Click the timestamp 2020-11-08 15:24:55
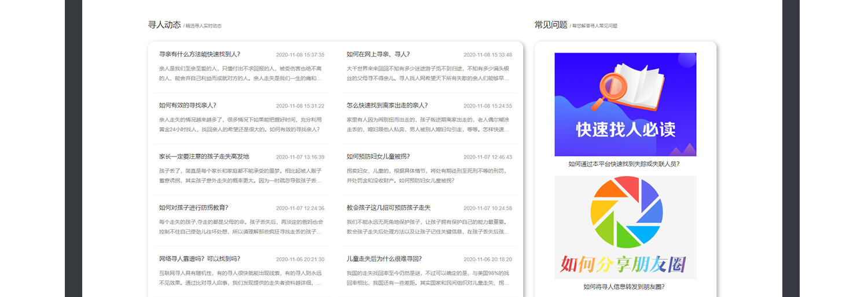868x297 pixels. point(488,106)
